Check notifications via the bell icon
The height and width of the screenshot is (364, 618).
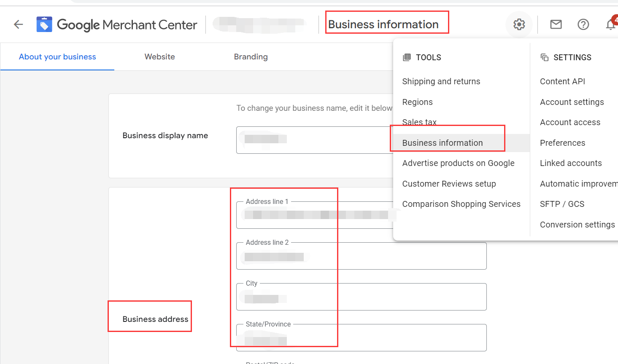pos(611,24)
